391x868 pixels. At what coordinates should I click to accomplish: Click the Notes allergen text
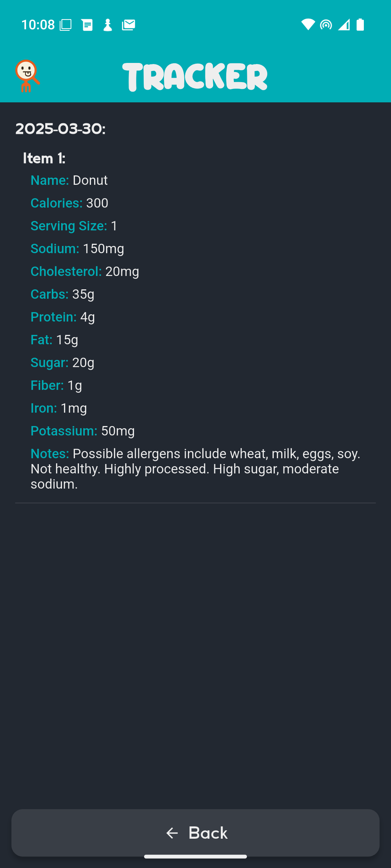tap(195, 468)
